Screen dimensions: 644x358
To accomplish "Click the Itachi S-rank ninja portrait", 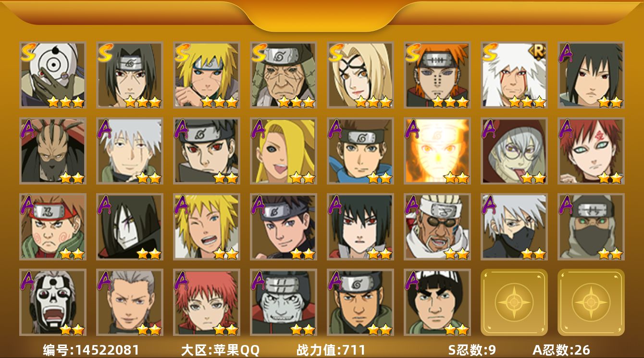I will [x=130, y=74].
